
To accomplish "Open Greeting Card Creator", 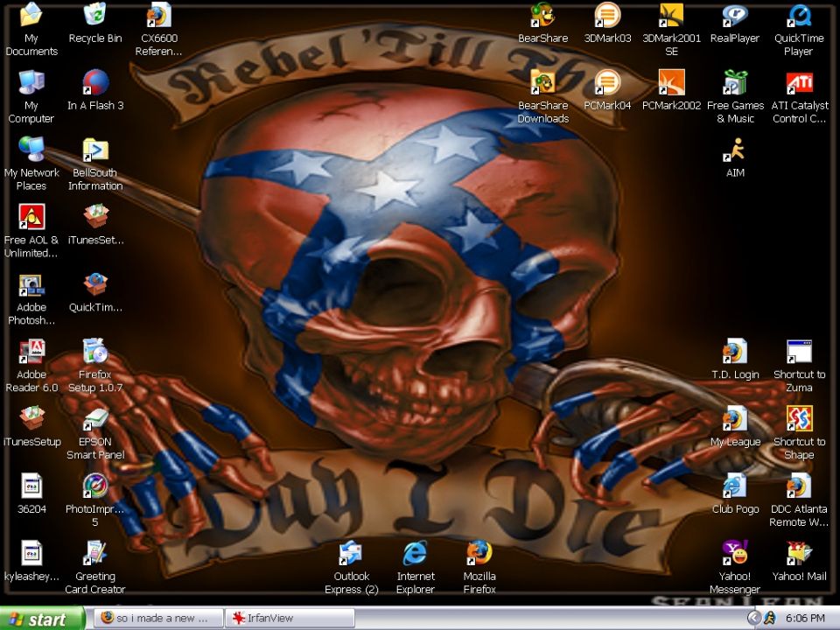I will [x=95, y=553].
